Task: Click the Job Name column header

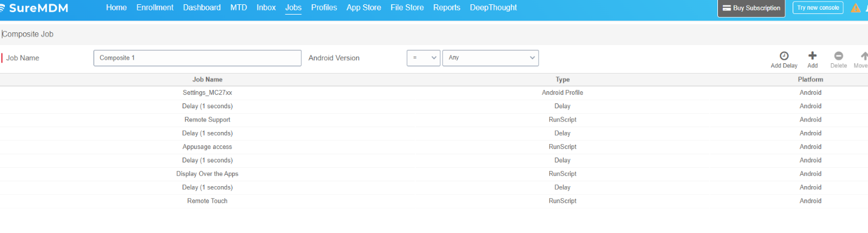Action: 207,80
